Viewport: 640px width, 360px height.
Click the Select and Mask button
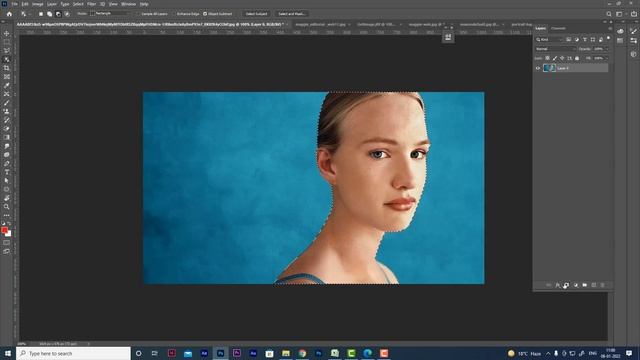click(291, 14)
